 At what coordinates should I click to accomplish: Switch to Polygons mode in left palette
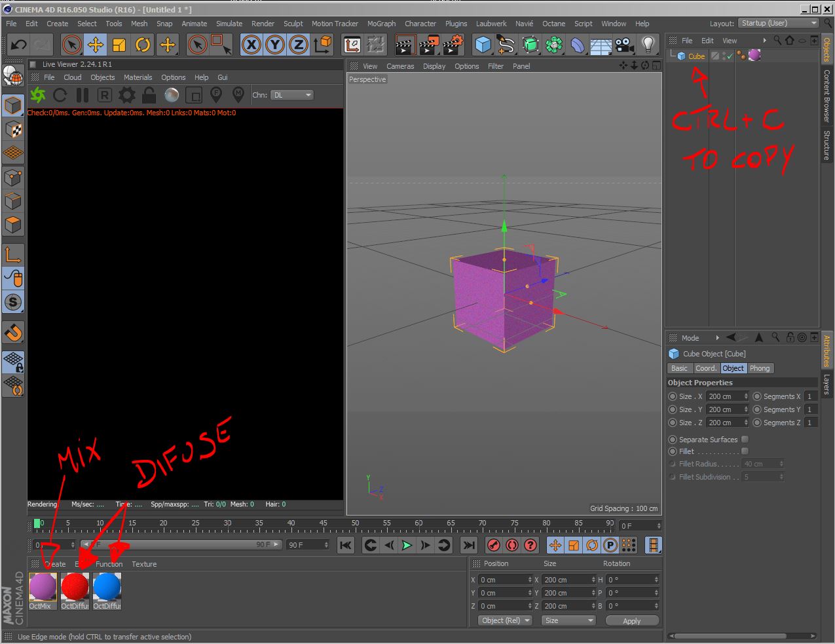coord(14,225)
